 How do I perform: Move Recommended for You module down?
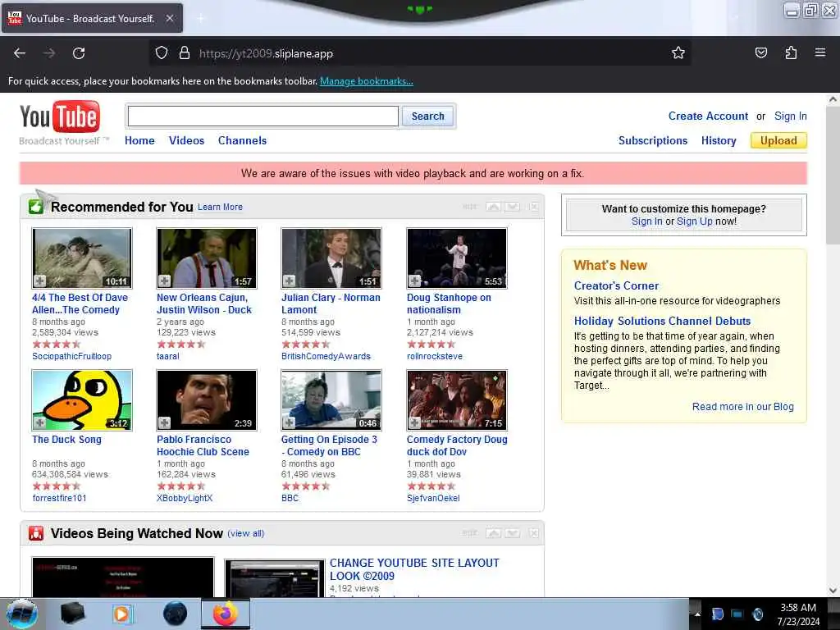(513, 207)
